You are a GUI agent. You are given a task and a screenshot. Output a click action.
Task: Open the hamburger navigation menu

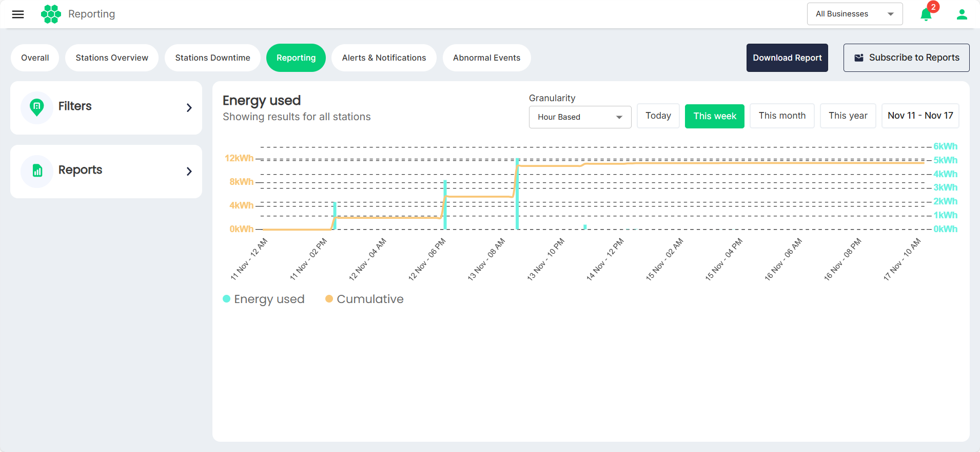click(x=18, y=14)
